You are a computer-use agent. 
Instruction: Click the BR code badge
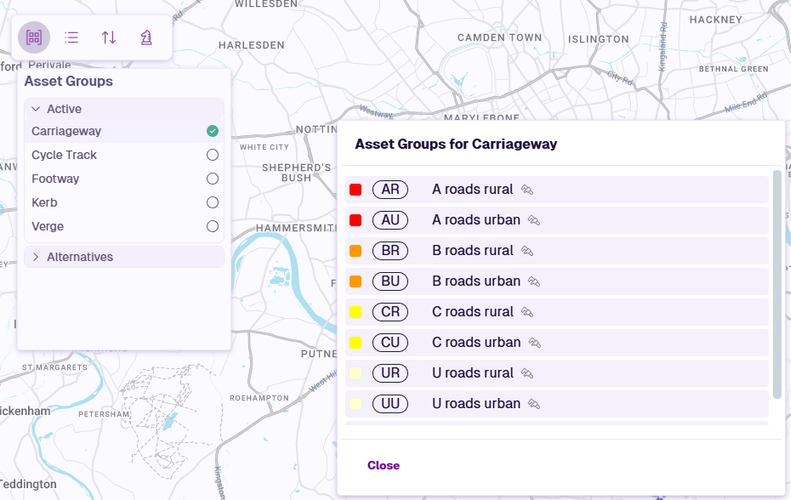point(390,251)
